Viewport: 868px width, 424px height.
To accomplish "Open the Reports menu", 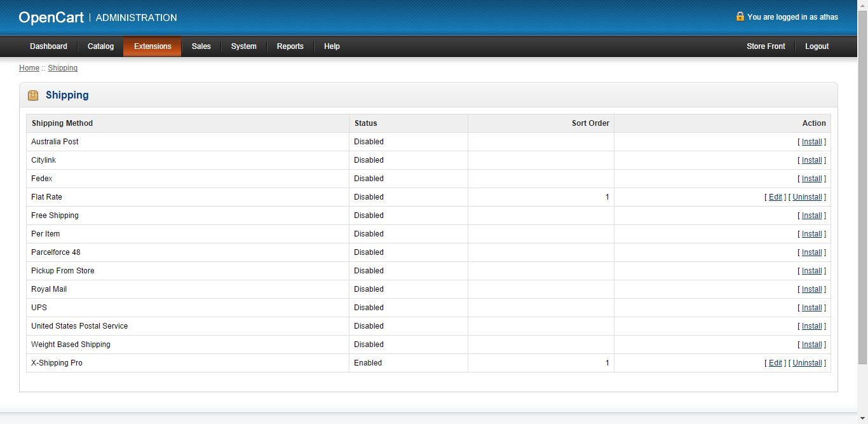I will tap(290, 46).
